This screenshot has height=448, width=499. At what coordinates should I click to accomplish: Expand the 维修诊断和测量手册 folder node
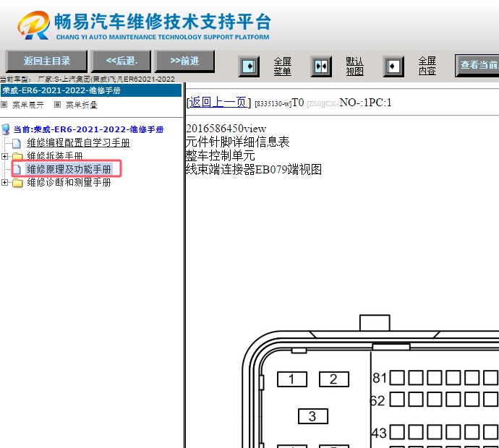(4, 183)
